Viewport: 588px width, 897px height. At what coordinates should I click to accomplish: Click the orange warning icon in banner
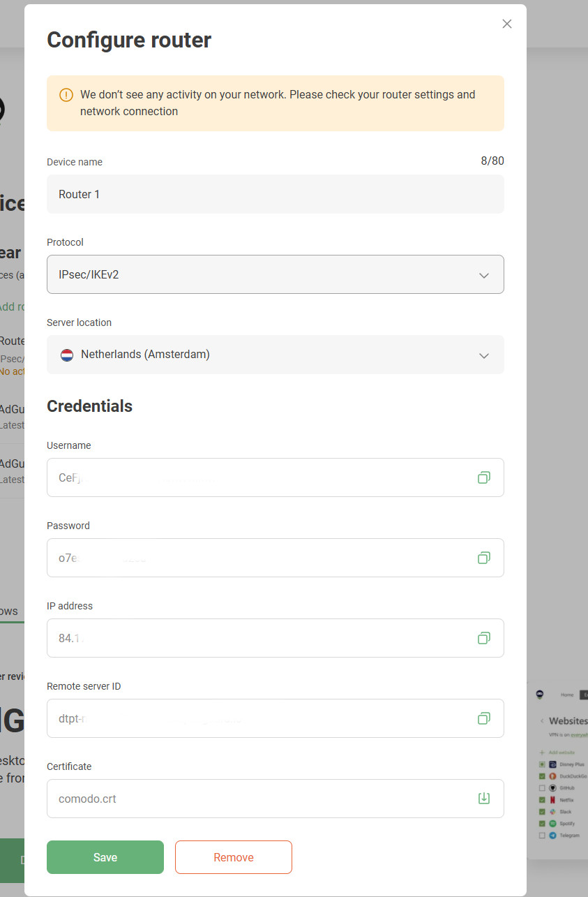coord(66,95)
